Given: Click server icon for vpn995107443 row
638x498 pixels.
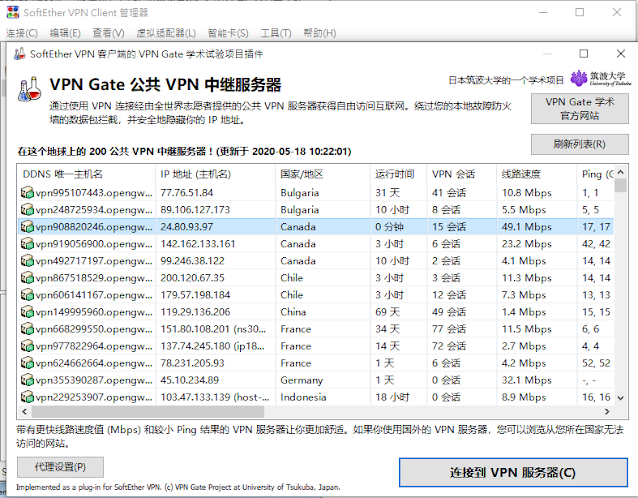Looking at the screenshot, I should [27, 192].
